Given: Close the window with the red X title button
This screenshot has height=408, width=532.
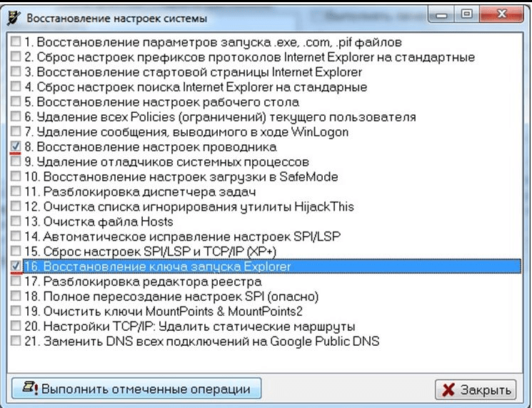Looking at the screenshot, I should [x=501, y=14].
